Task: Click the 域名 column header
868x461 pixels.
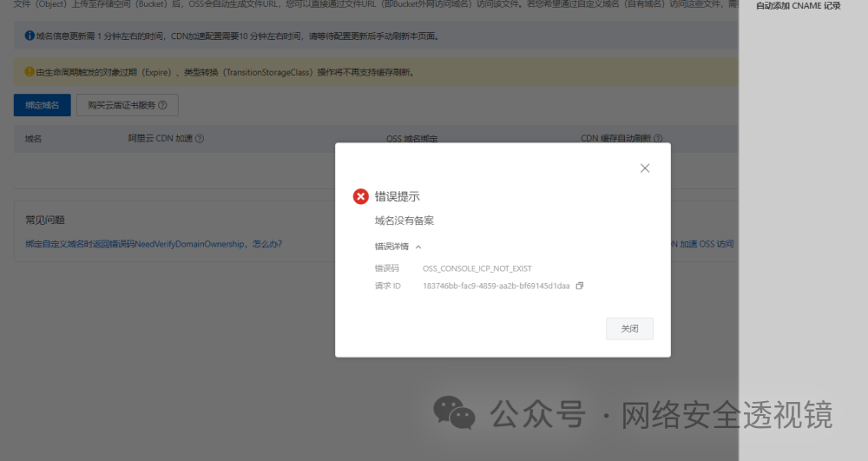Action: [33, 138]
